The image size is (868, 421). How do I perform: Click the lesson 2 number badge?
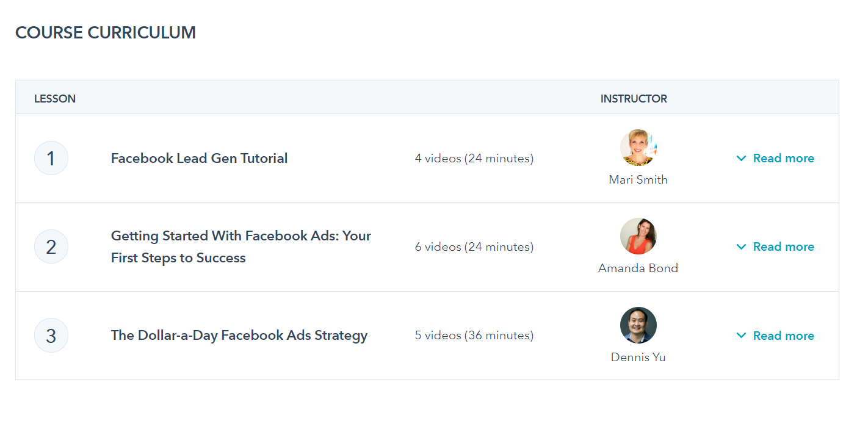click(51, 246)
